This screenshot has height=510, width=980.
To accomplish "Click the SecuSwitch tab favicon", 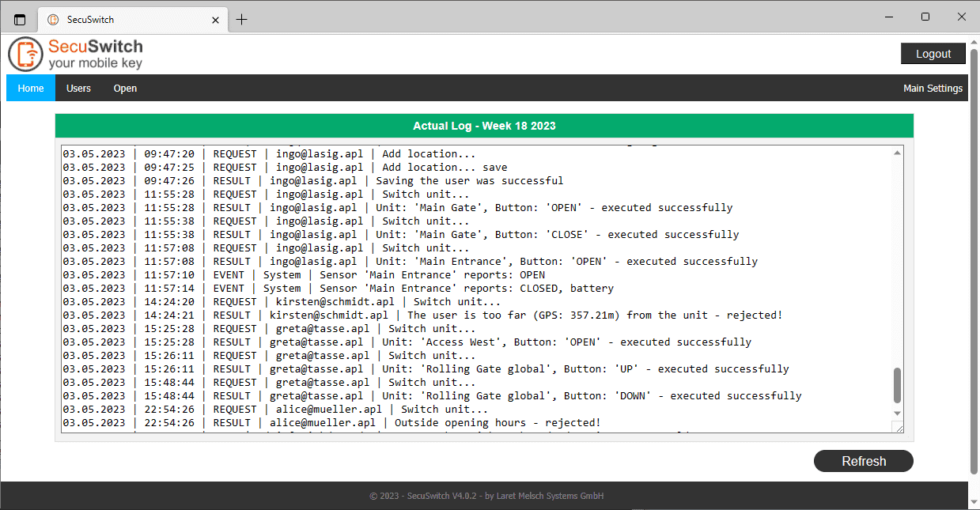I will (53, 19).
